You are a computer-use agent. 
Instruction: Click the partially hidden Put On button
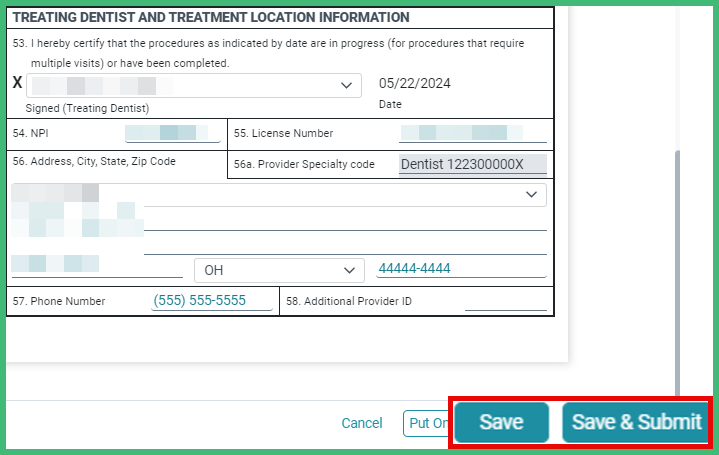point(426,423)
